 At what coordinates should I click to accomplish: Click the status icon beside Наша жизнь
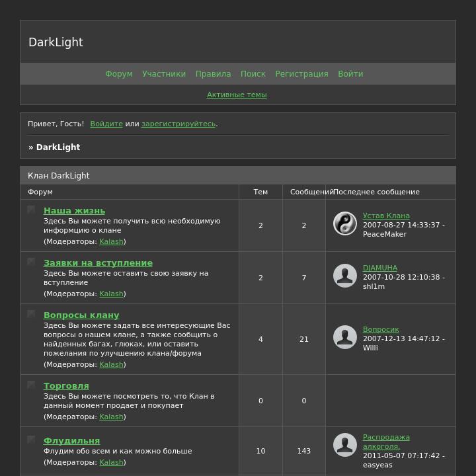[31, 210]
